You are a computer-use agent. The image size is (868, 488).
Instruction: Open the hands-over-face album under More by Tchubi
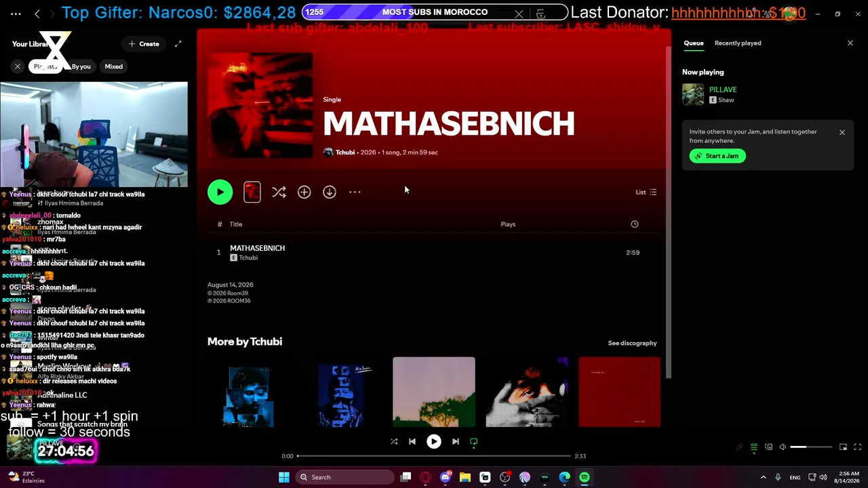pyautogui.click(x=527, y=392)
